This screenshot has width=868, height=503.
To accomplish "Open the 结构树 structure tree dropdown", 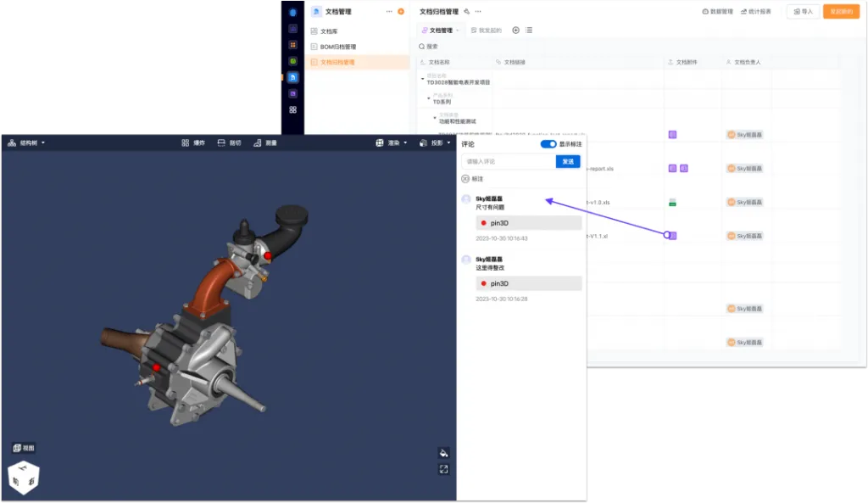I will pos(26,143).
